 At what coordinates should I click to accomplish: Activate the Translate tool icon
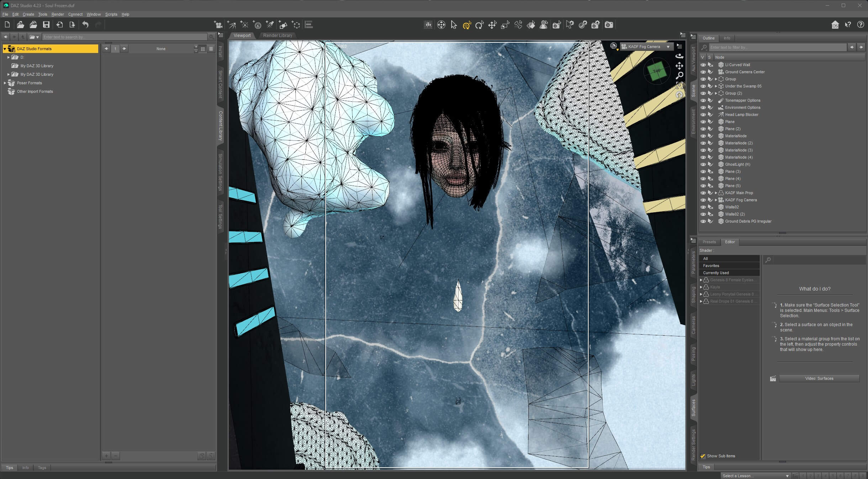click(x=492, y=25)
